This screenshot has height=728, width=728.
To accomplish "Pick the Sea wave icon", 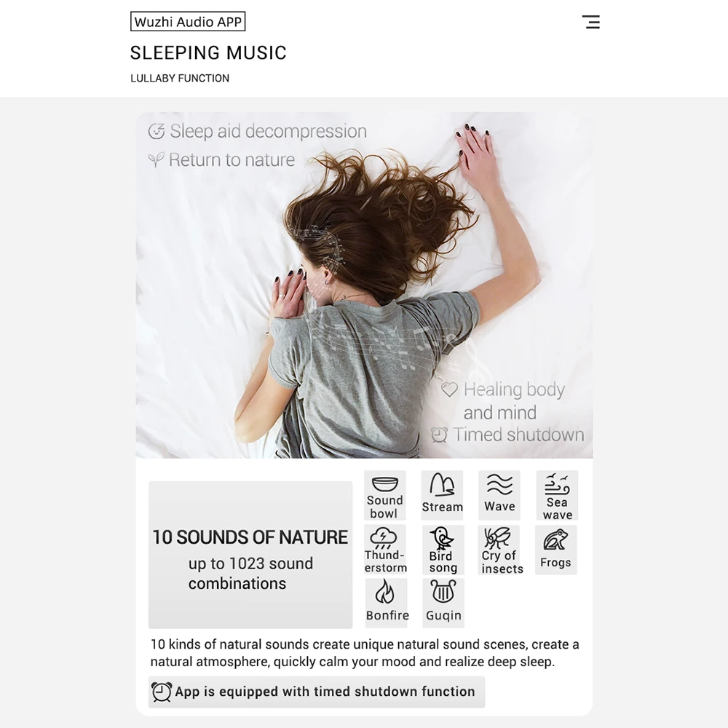I will (557, 495).
